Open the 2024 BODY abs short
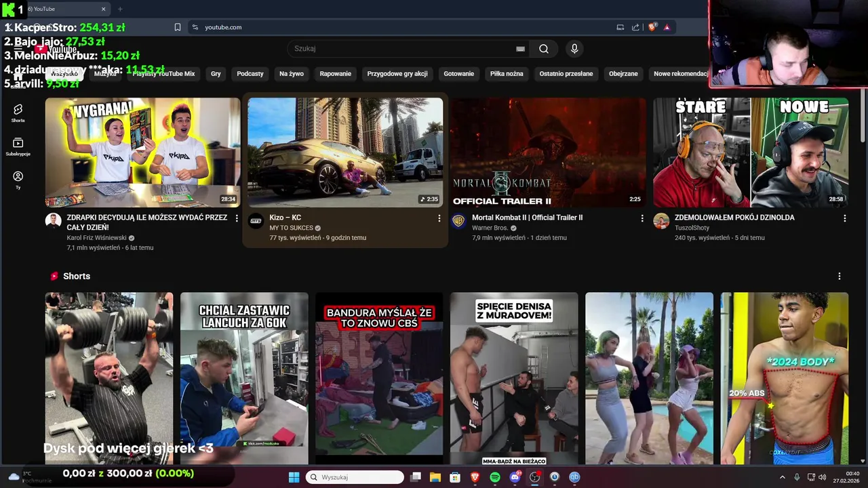 tap(785, 378)
